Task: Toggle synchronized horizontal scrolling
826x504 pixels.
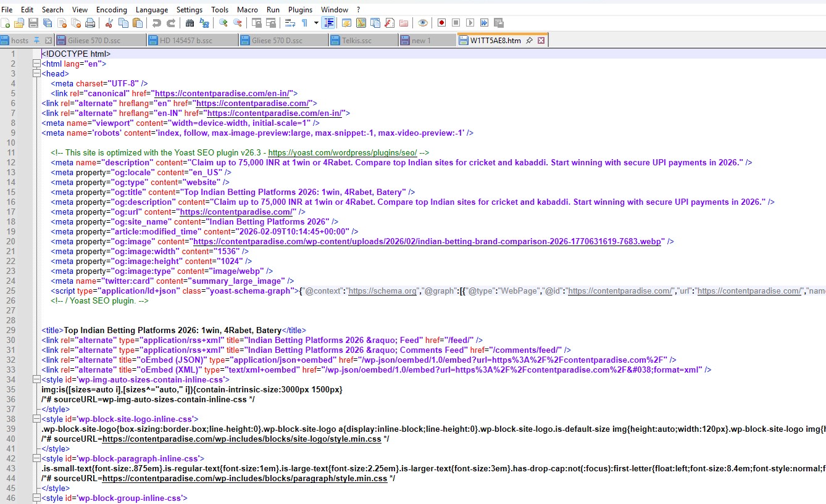Action: point(271,23)
